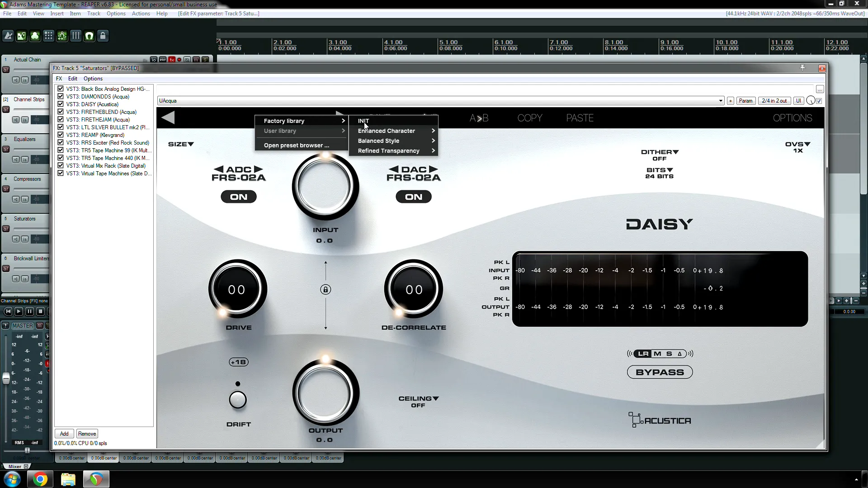This screenshot has height=488, width=868.
Task: Open the Actions menu in REAPER
Action: point(141,14)
